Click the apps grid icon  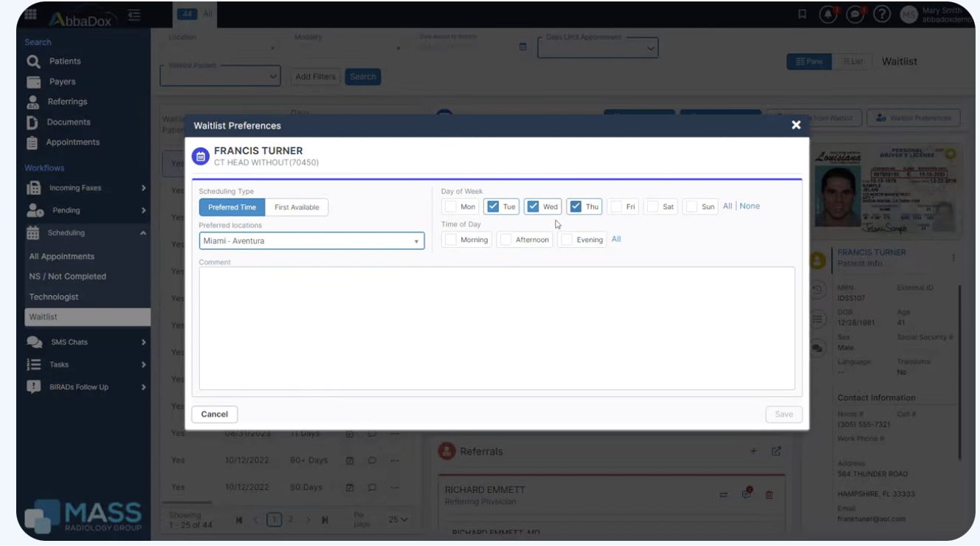pos(31,15)
